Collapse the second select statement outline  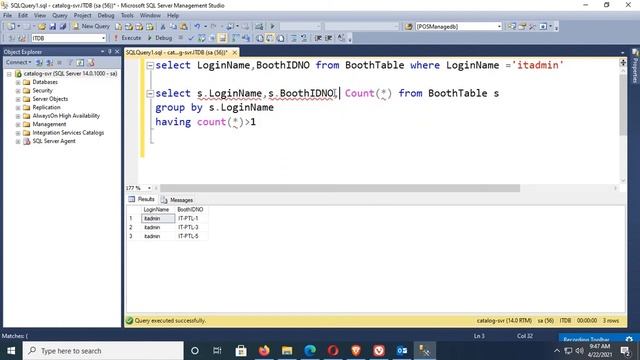pos(150,93)
